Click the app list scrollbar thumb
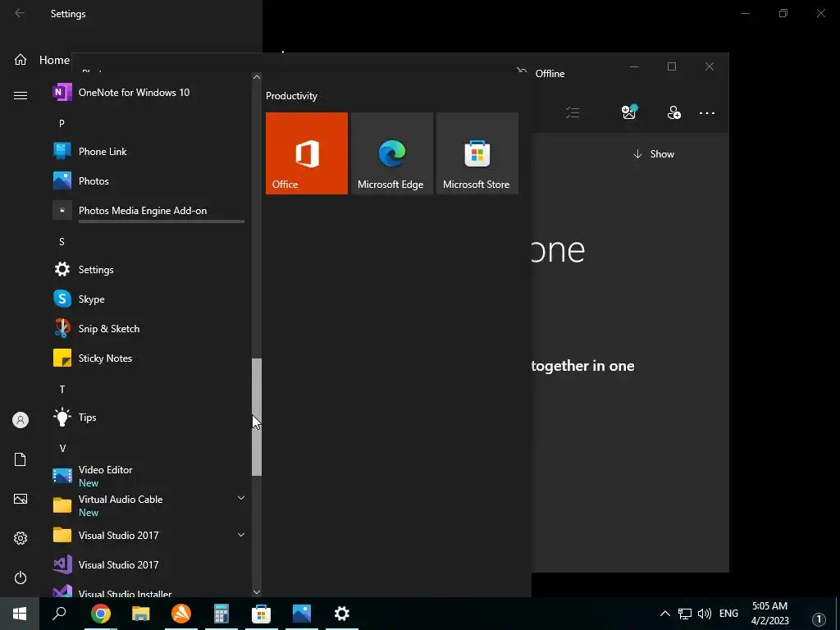Screen dimensions: 840x630 (x=257, y=417)
